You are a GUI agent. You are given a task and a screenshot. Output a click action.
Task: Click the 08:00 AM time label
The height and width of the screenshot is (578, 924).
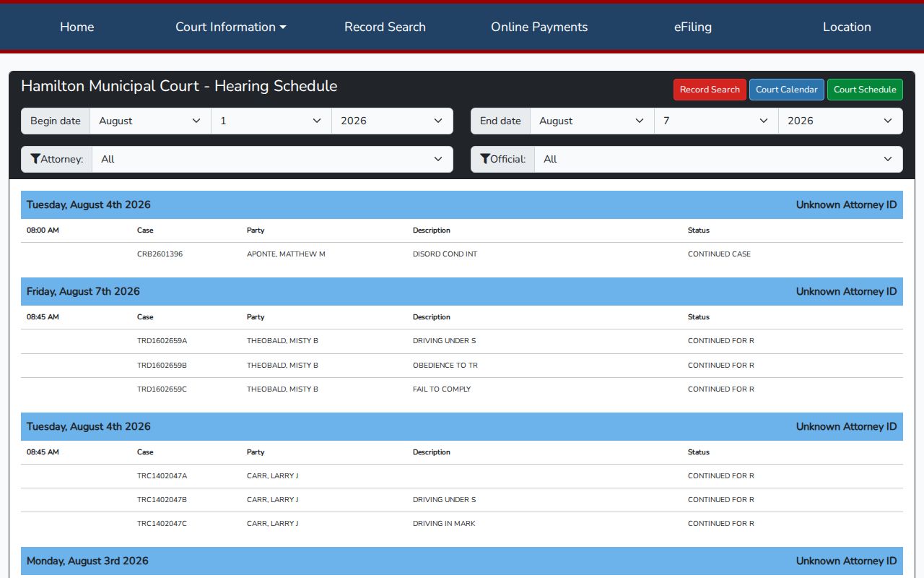tap(43, 230)
